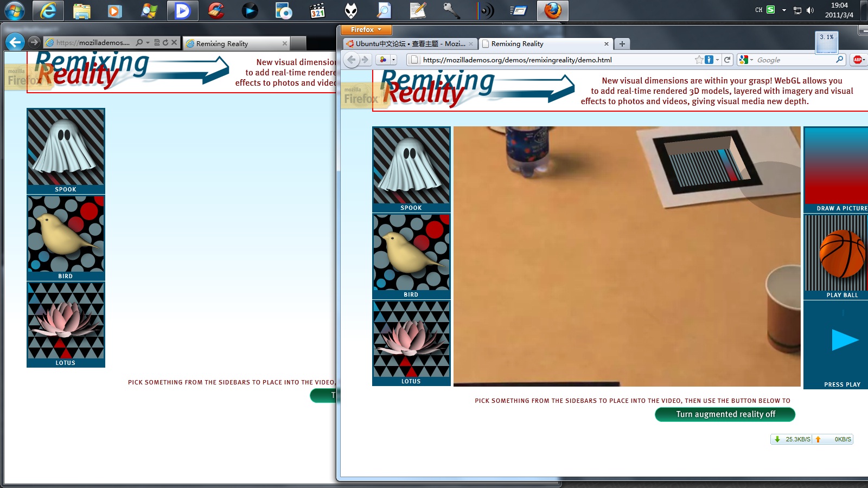Launch foobar2000 alien icon on taskbar

[x=351, y=10]
